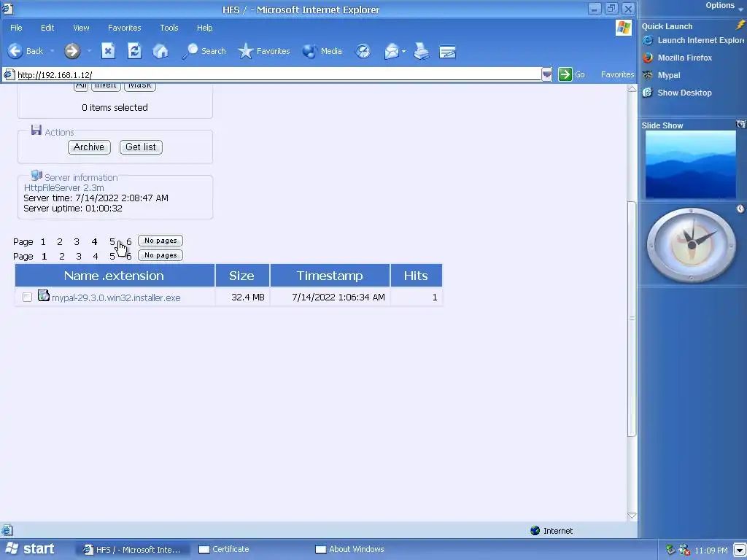Switch to Certificate taskbar window
This screenshot has height=560, width=747.
(x=224, y=549)
